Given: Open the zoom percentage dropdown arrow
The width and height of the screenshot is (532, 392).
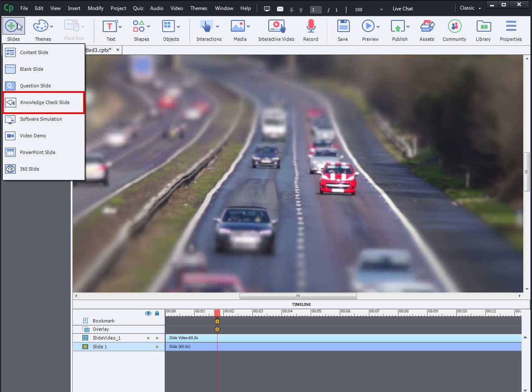Looking at the screenshot, I should click(x=381, y=10).
